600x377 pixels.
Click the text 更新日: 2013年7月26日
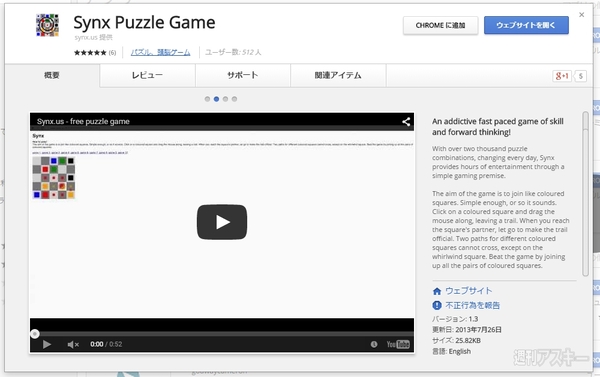(x=467, y=330)
